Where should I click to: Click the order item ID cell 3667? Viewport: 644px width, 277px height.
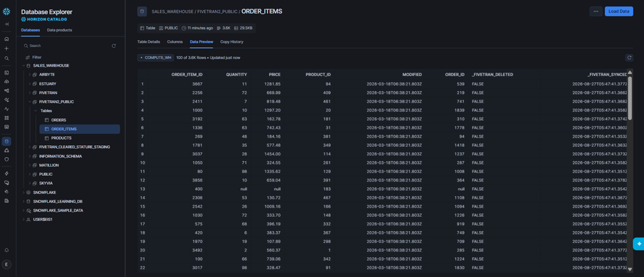(198, 84)
